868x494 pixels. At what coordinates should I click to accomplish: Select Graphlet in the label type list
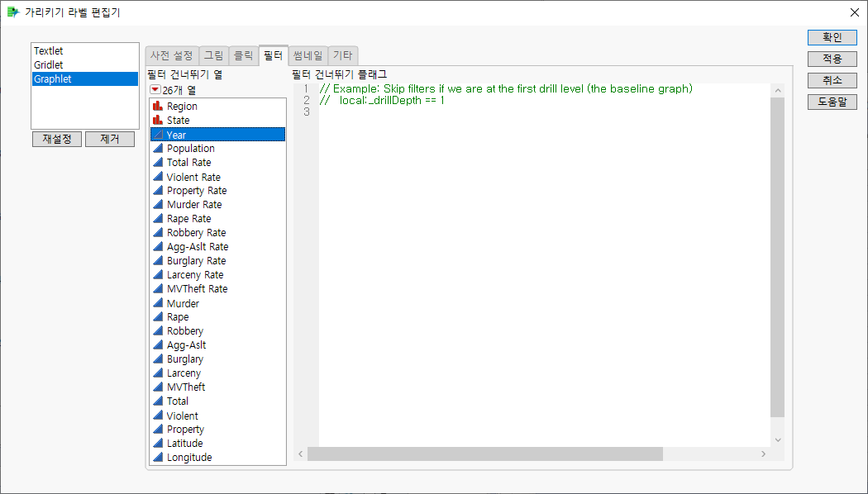tap(84, 78)
